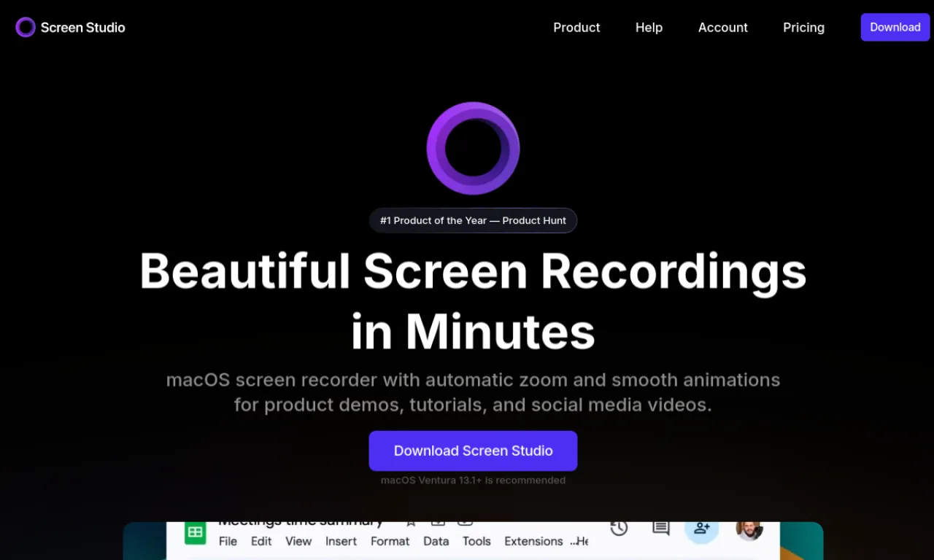Click the Download button in header
This screenshot has height=560, width=934.
tap(895, 27)
